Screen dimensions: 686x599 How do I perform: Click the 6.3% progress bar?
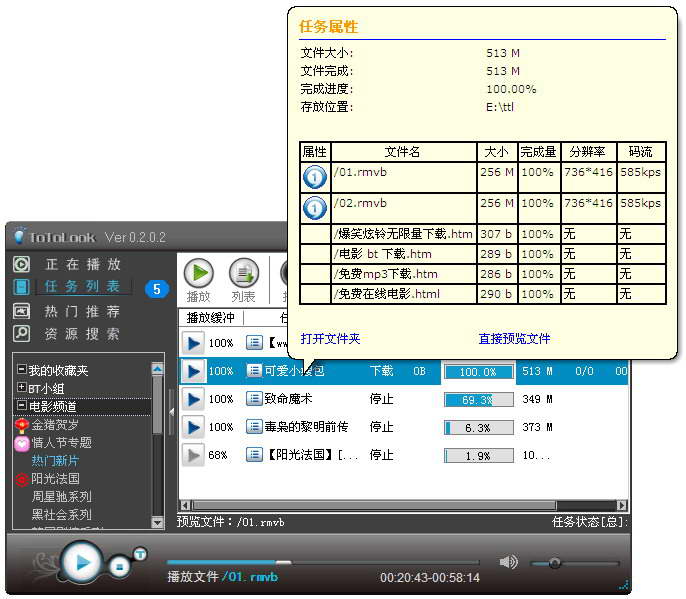click(x=479, y=427)
